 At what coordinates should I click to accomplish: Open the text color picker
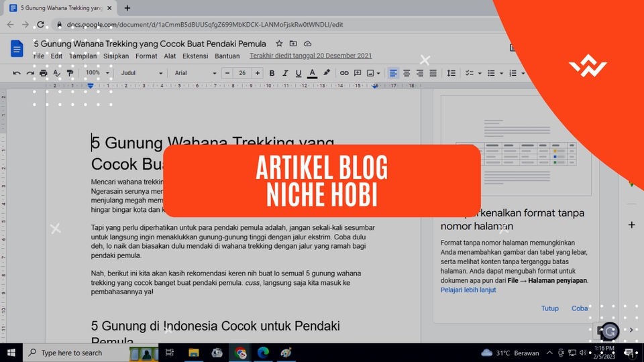[312, 73]
